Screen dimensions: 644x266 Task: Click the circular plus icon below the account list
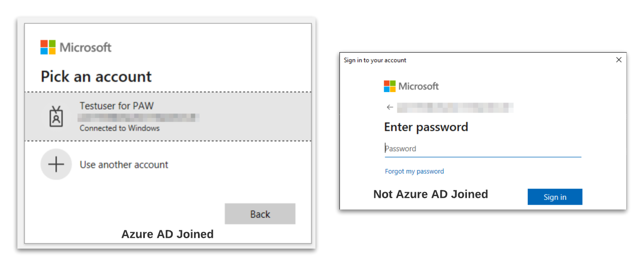(56, 164)
